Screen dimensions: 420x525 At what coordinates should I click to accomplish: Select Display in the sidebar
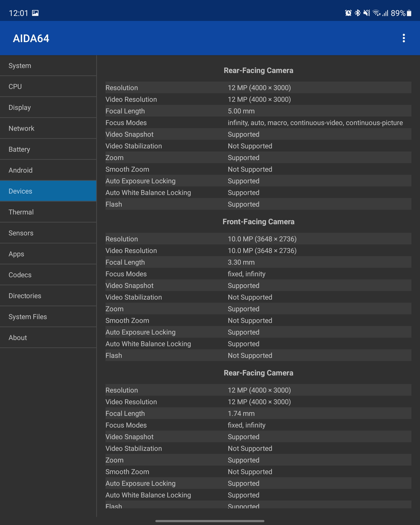pos(48,108)
